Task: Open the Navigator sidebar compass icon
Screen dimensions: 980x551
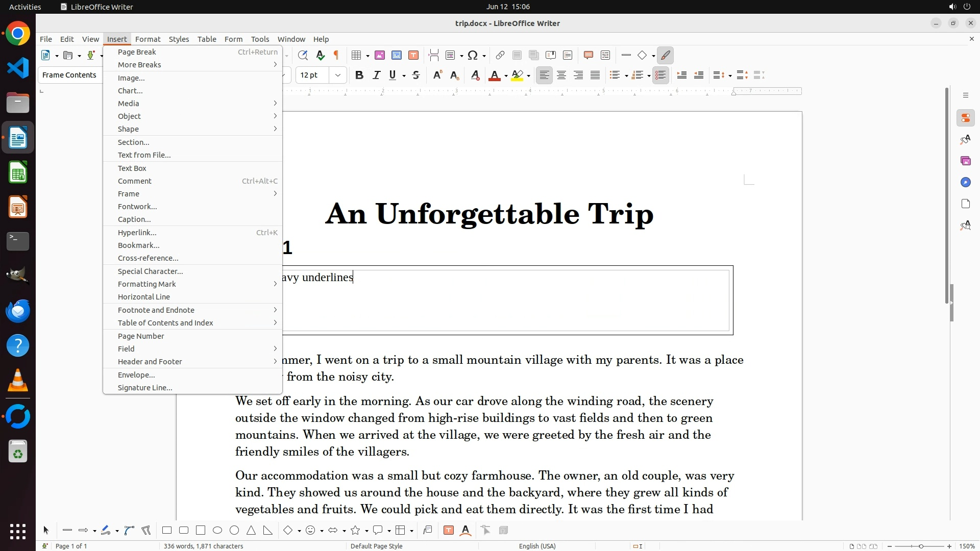Action: pos(965,183)
